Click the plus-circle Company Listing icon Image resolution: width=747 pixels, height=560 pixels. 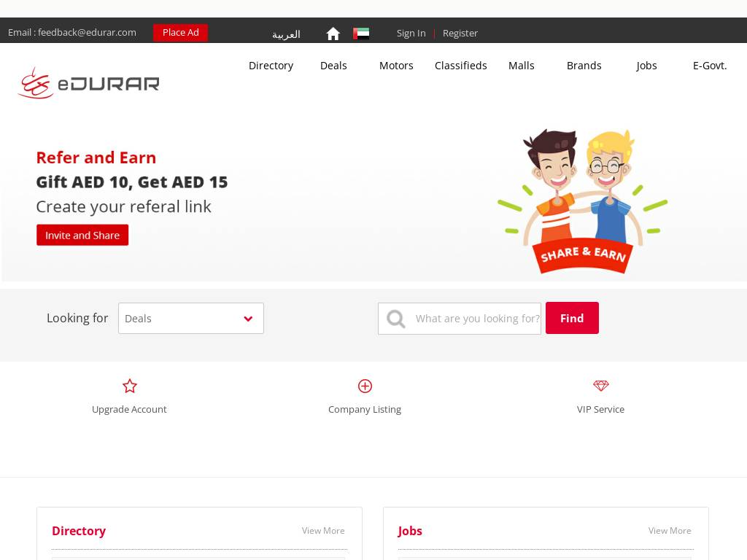(365, 386)
